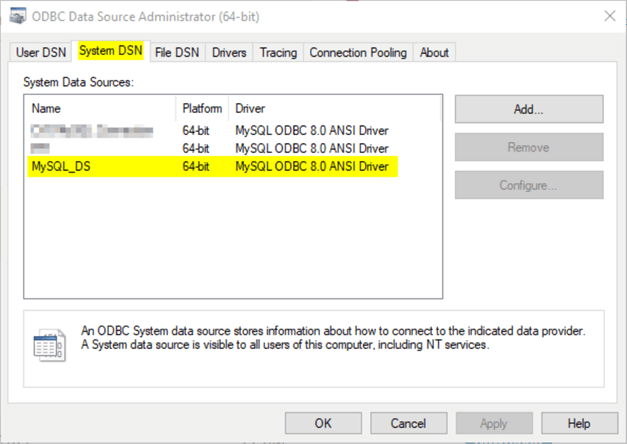Switch to Connection Pooling tab
Screen dimensions: 627x444
tap(358, 52)
